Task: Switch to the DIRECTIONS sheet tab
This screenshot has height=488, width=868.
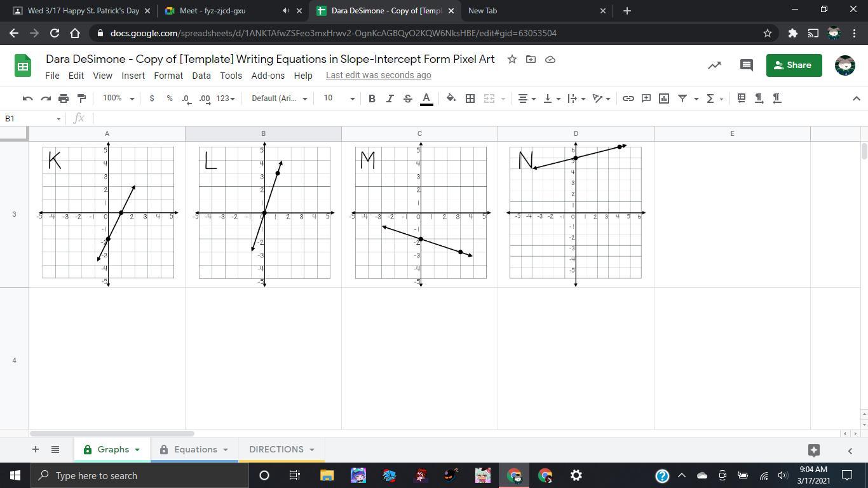Action: tap(281, 449)
